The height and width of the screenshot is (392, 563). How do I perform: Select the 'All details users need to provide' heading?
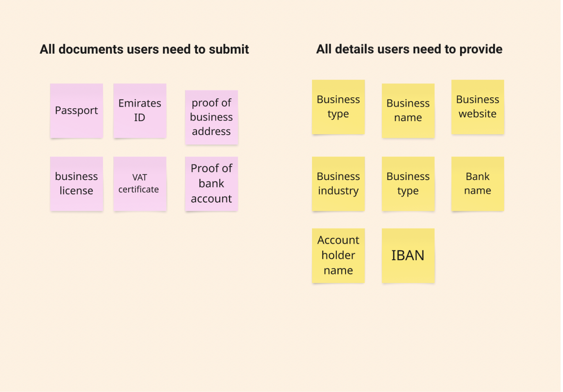(x=409, y=49)
